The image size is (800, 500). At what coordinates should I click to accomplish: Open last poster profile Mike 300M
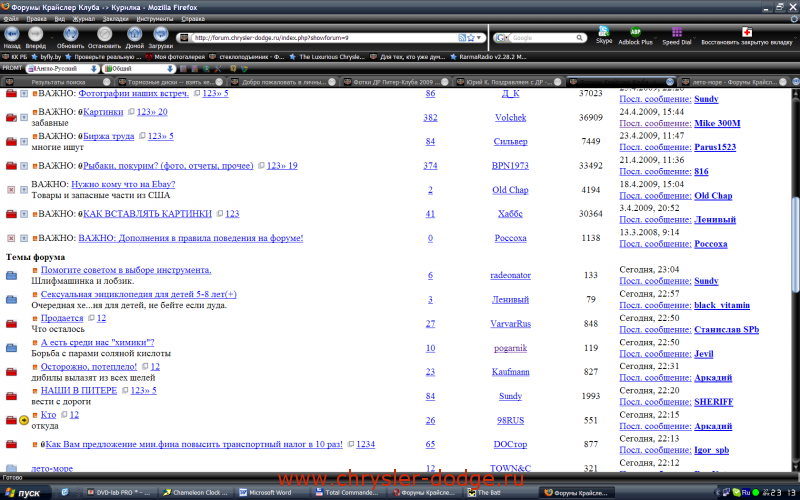[717, 123]
